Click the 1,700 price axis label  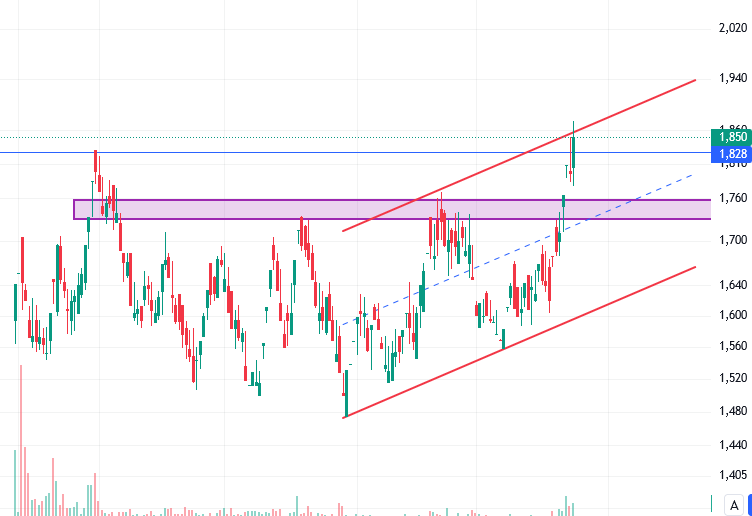(x=733, y=239)
